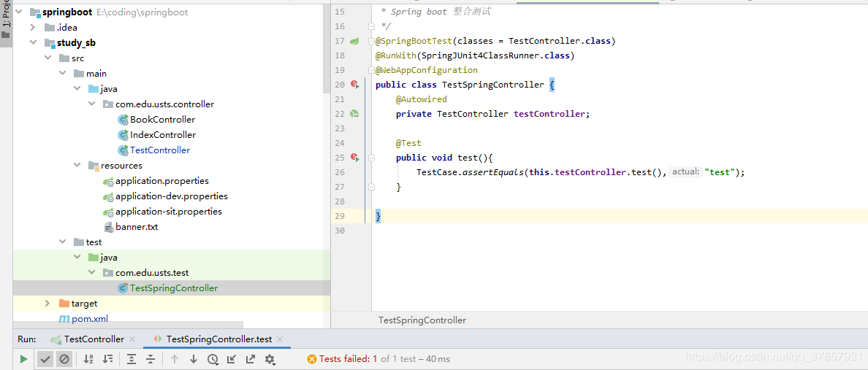868x370 pixels.
Task: Switch to TestSpringController.test run tab
Action: tap(219, 339)
